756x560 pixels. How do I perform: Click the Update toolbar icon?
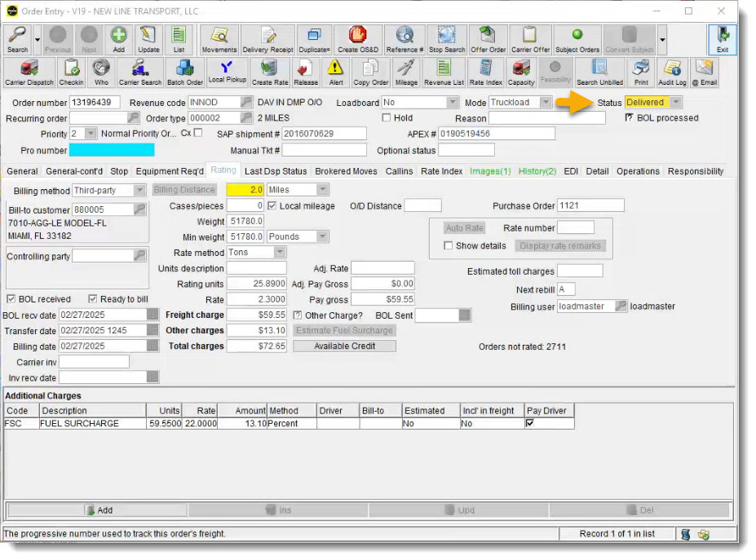coord(148,39)
